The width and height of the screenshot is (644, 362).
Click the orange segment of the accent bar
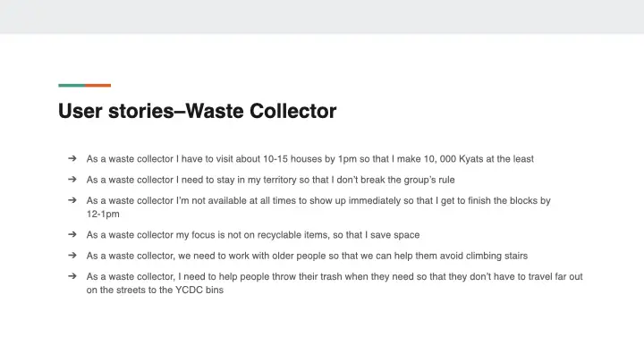pyautogui.click(x=98, y=86)
